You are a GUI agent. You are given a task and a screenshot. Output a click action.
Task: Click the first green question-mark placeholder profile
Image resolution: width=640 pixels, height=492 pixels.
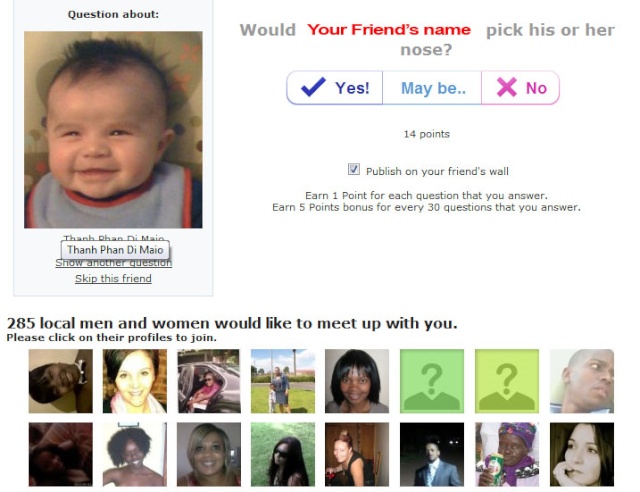point(432,381)
